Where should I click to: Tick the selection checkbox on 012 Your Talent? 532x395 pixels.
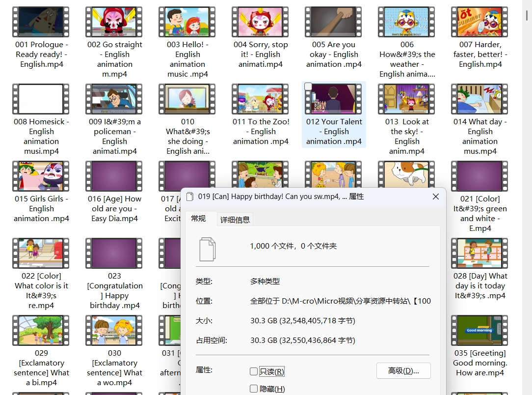click(308, 86)
